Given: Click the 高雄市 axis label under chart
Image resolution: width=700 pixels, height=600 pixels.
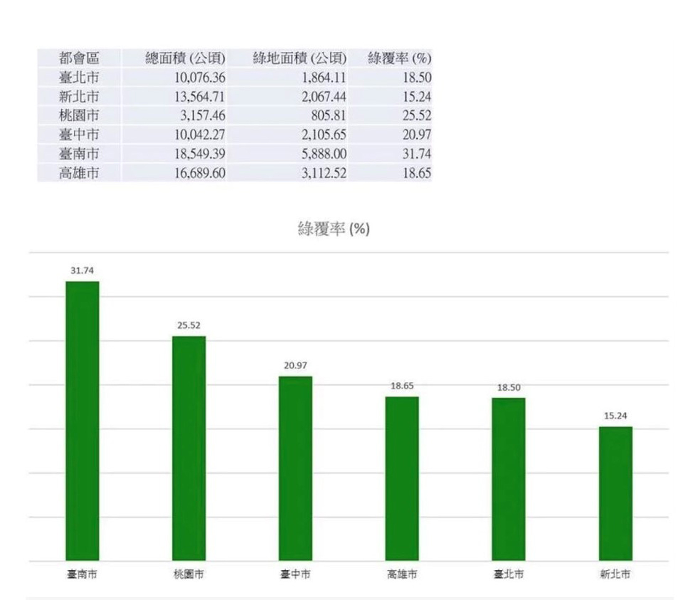Looking at the screenshot, I should (402, 574).
